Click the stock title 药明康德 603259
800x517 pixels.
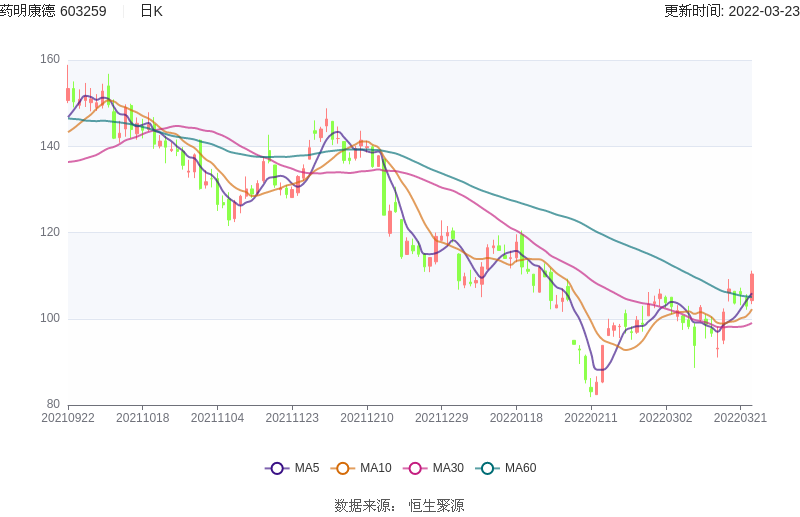click(53, 11)
